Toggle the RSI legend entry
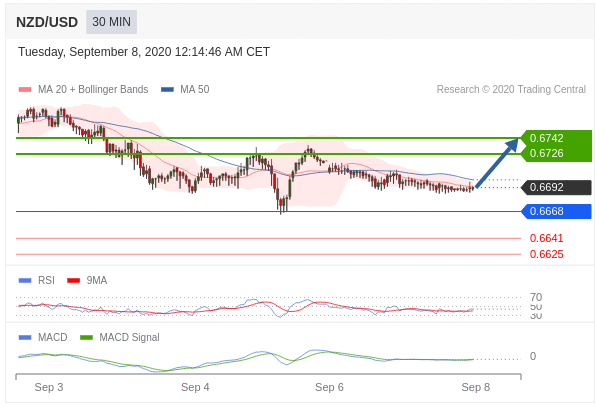Image resolution: width=596 pixels, height=408 pixels. point(37,281)
